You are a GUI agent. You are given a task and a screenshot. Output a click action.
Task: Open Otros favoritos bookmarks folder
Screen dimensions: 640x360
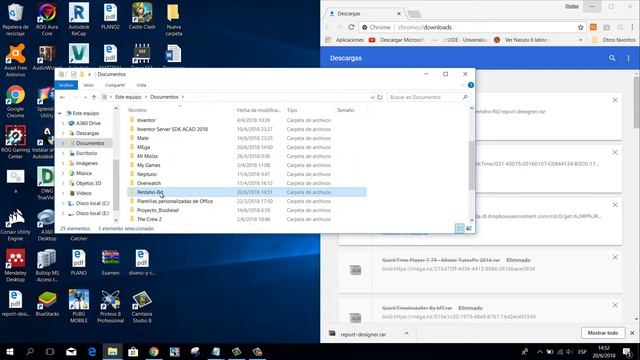point(613,40)
